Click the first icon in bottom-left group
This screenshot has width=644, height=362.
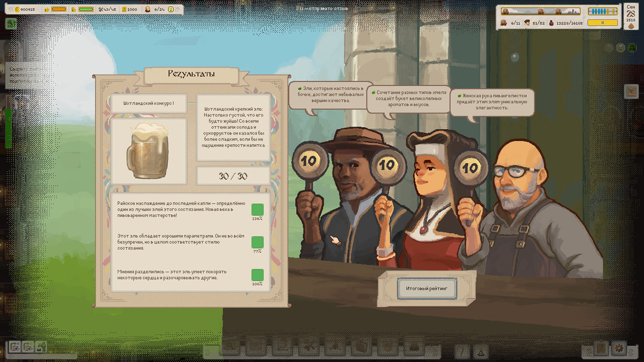(15, 346)
